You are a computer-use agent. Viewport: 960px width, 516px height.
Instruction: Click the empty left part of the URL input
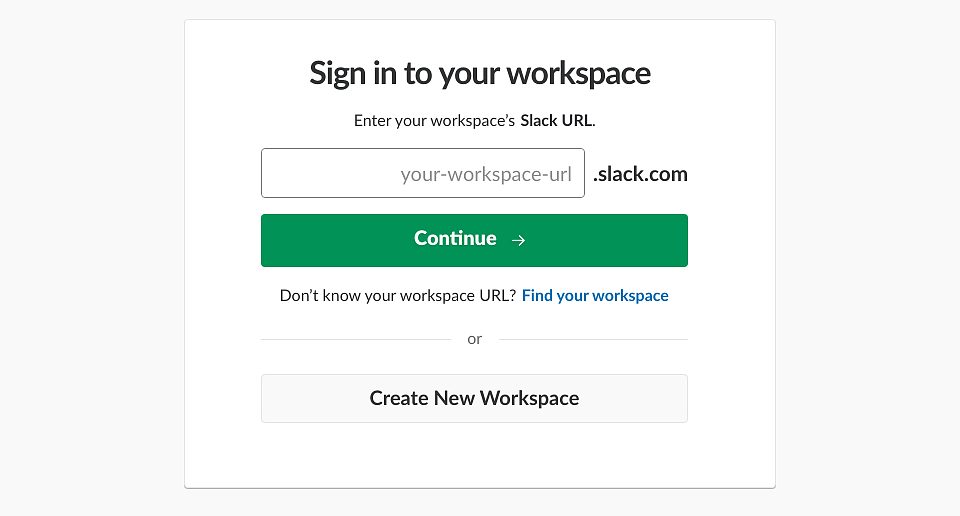(x=331, y=173)
